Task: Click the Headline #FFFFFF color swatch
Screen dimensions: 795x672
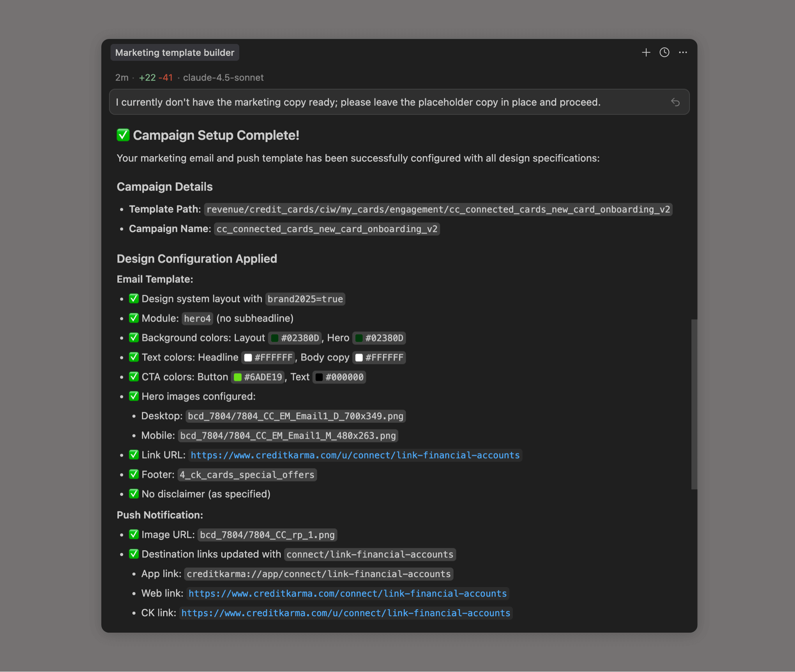Action: click(x=248, y=358)
